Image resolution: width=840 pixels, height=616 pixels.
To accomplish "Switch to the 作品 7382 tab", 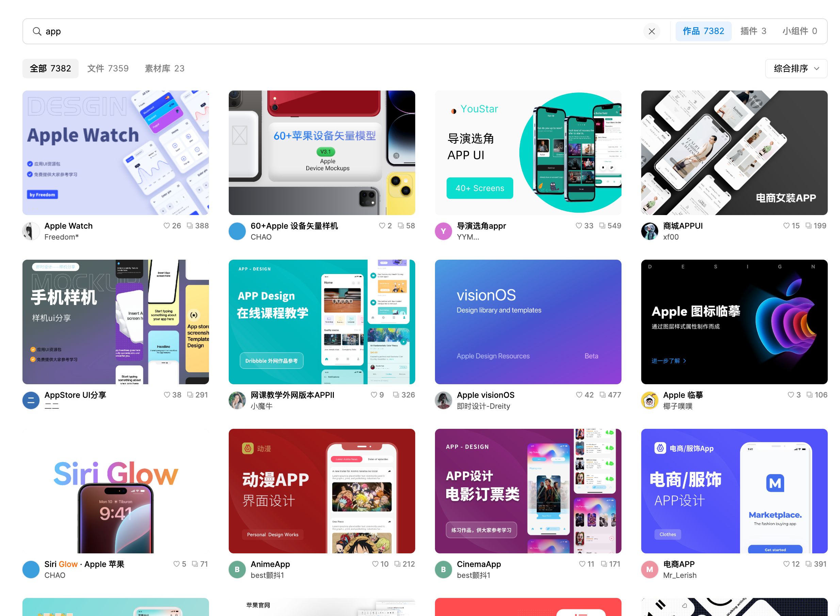I will pyautogui.click(x=703, y=31).
